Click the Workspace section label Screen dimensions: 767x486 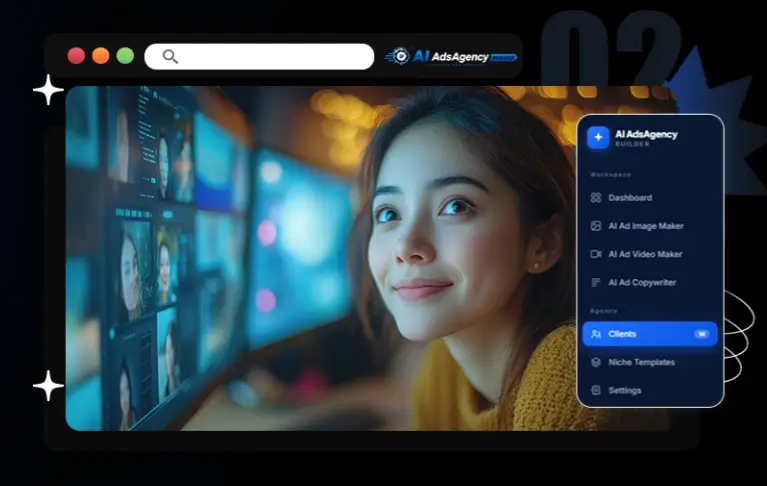tap(610, 175)
